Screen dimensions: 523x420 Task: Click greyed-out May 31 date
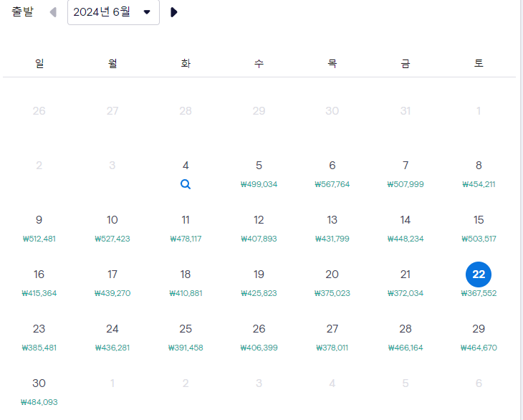(x=406, y=111)
